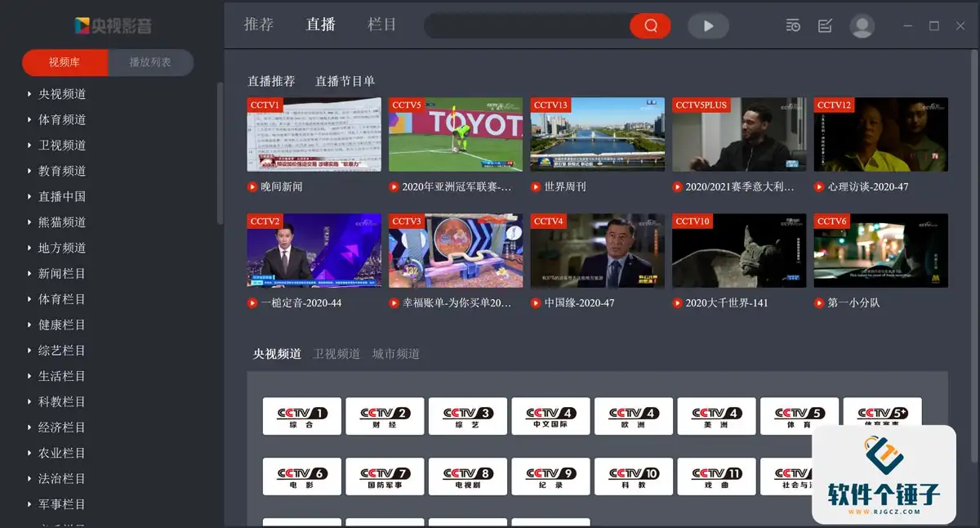Select the CCTV11 戏曲 channel logo
980x528 pixels.
click(717, 477)
